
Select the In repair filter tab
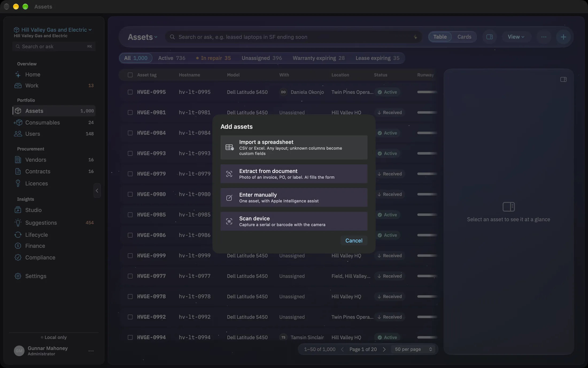coord(213,58)
